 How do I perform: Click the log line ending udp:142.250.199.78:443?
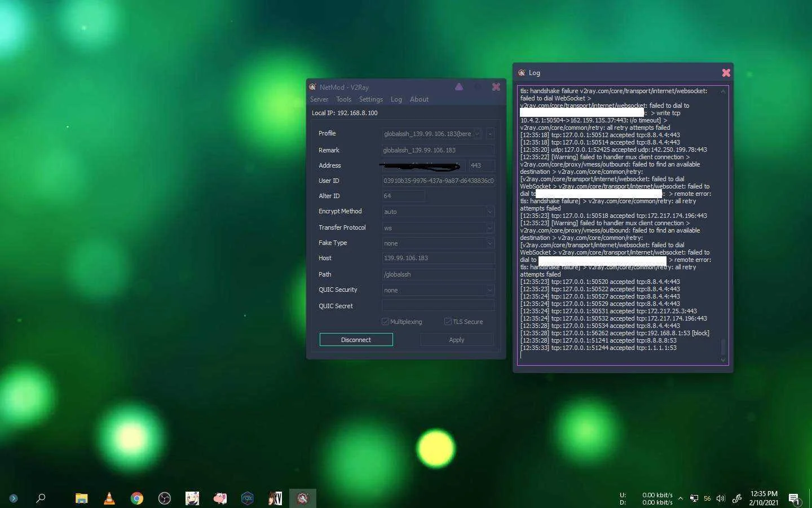(x=614, y=150)
